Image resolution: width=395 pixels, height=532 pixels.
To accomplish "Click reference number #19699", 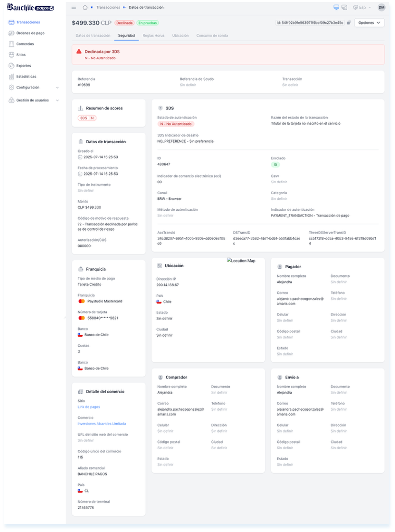I will click(x=84, y=85).
